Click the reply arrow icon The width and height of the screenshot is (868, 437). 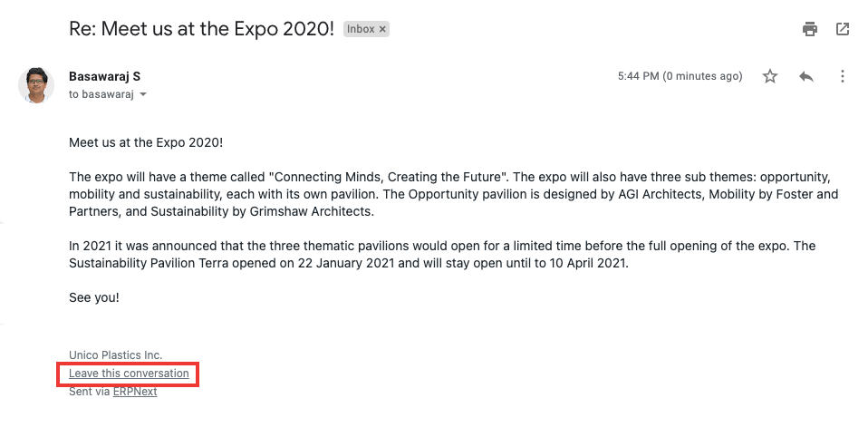point(806,76)
